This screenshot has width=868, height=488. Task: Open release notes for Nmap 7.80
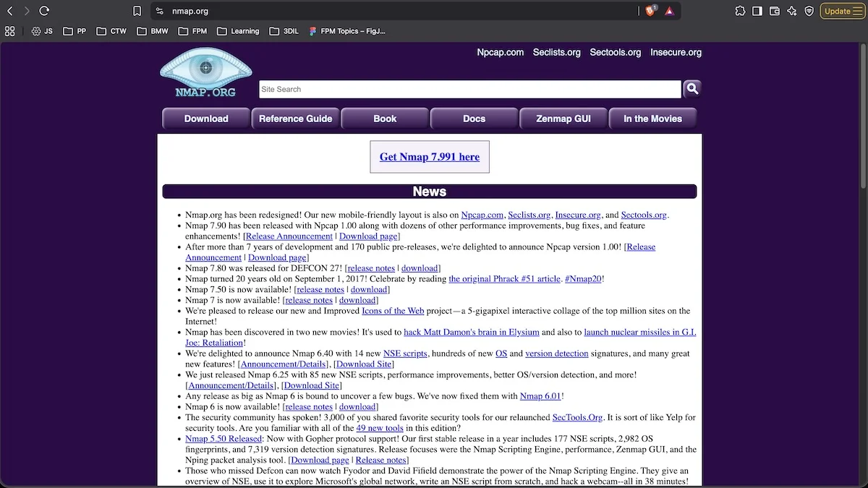[x=371, y=268]
